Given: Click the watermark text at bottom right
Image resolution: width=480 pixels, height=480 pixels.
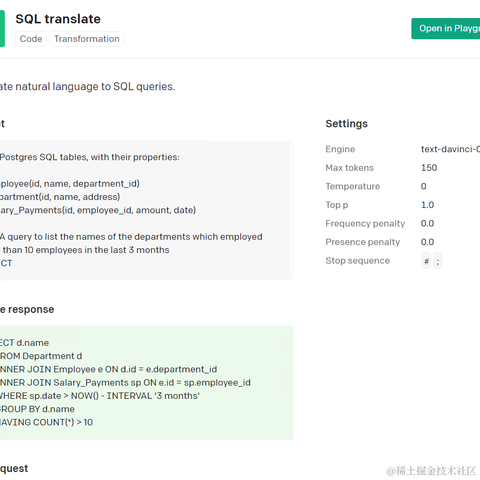Looking at the screenshot, I should pyautogui.click(x=431, y=471).
